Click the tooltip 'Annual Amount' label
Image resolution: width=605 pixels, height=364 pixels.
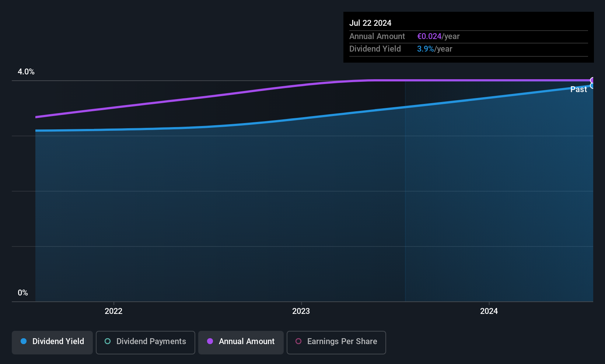[x=377, y=36]
